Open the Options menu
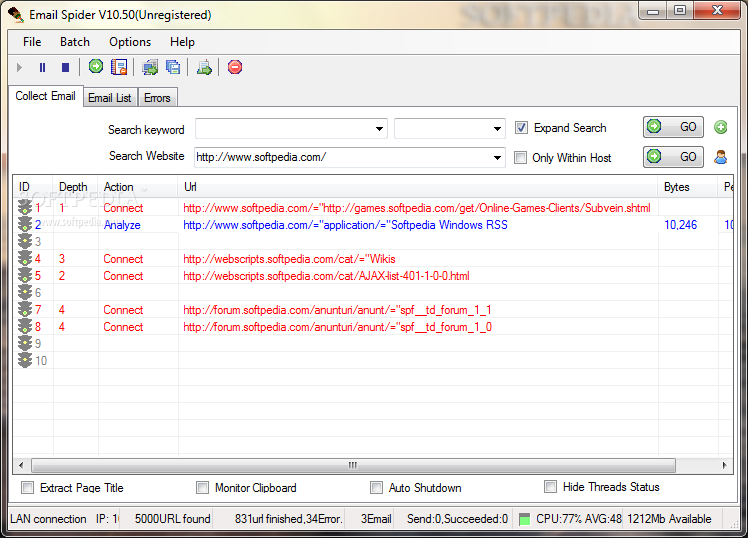748x538 pixels. click(130, 42)
